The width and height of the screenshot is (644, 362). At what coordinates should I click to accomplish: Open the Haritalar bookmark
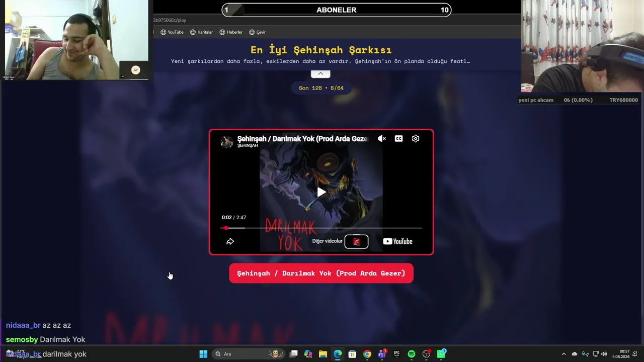201,32
